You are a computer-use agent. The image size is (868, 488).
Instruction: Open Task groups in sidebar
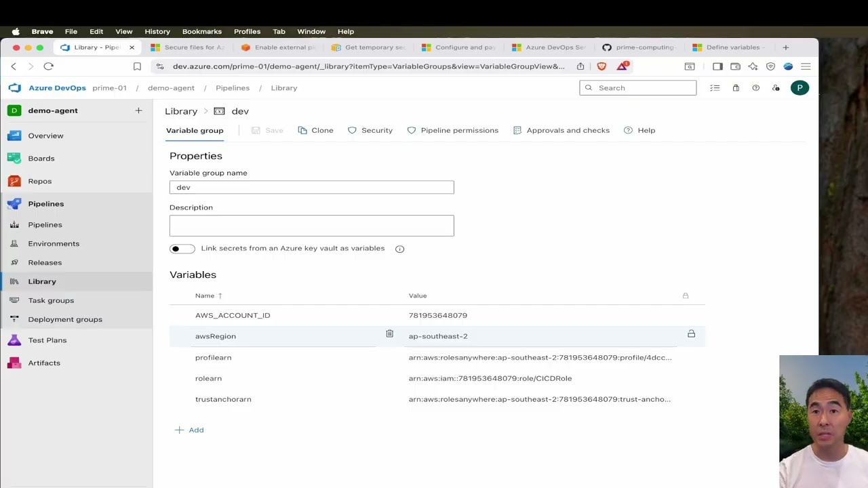tap(51, 300)
